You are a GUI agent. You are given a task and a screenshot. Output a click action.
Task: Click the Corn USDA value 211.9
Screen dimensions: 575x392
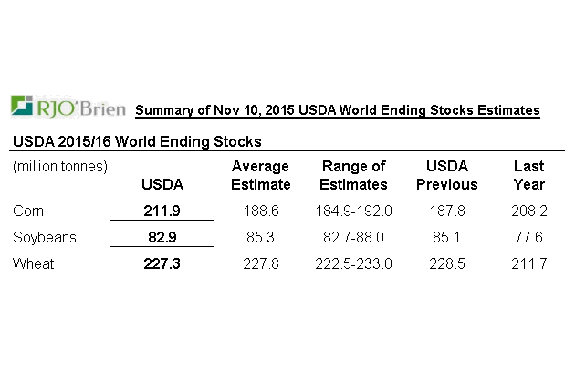(x=162, y=211)
